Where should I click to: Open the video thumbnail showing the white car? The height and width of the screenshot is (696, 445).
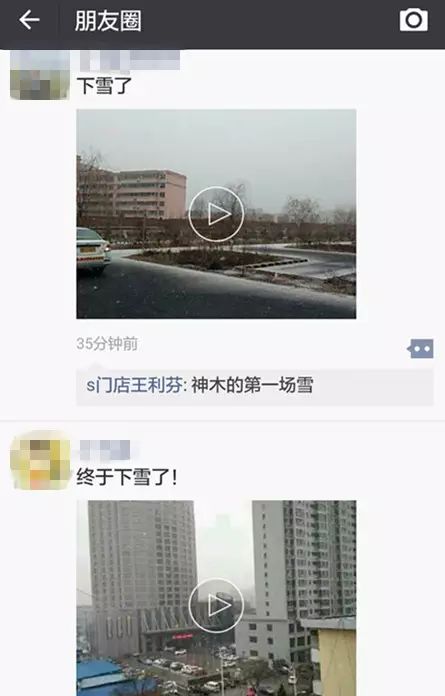216,214
